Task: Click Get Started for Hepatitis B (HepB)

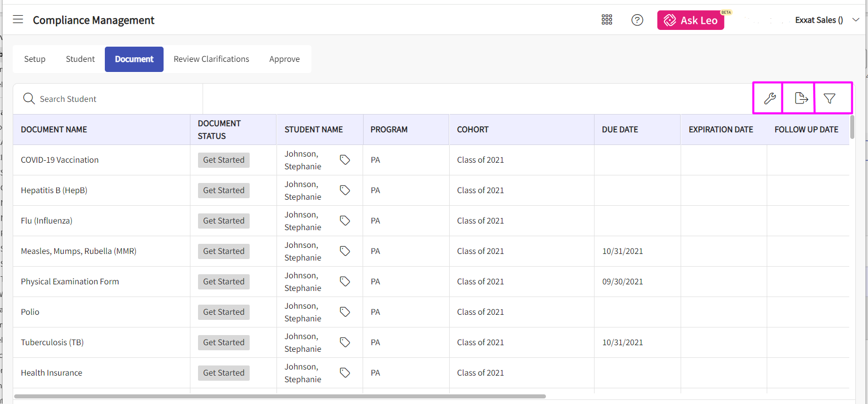Action: click(223, 191)
